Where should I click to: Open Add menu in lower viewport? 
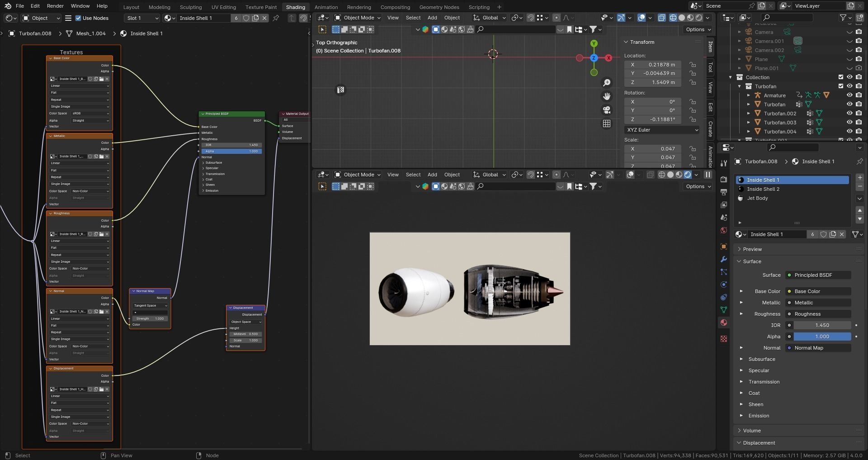tap(432, 175)
